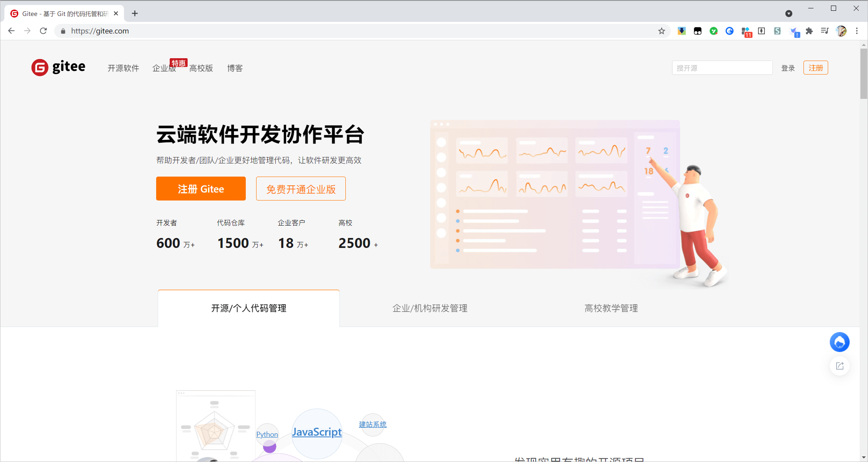The height and width of the screenshot is (462, 868).
Task: Open the media control playlist icon
Action: [825, 31]
